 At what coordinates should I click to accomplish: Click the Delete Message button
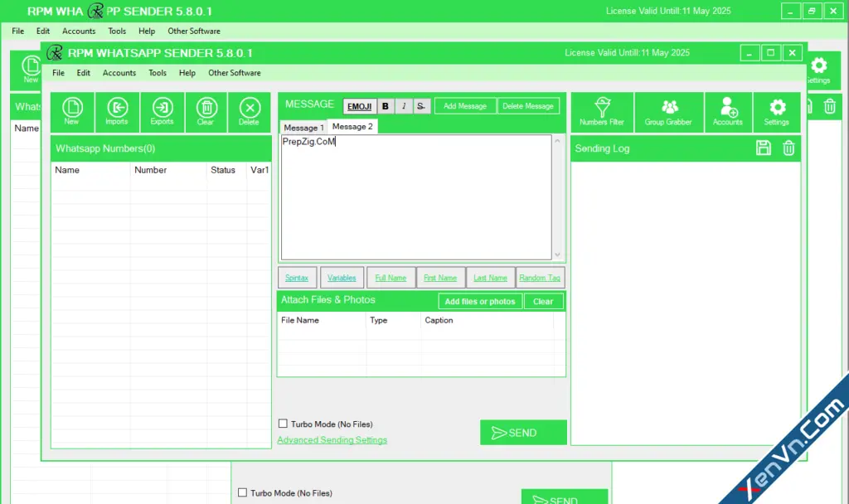528,106
